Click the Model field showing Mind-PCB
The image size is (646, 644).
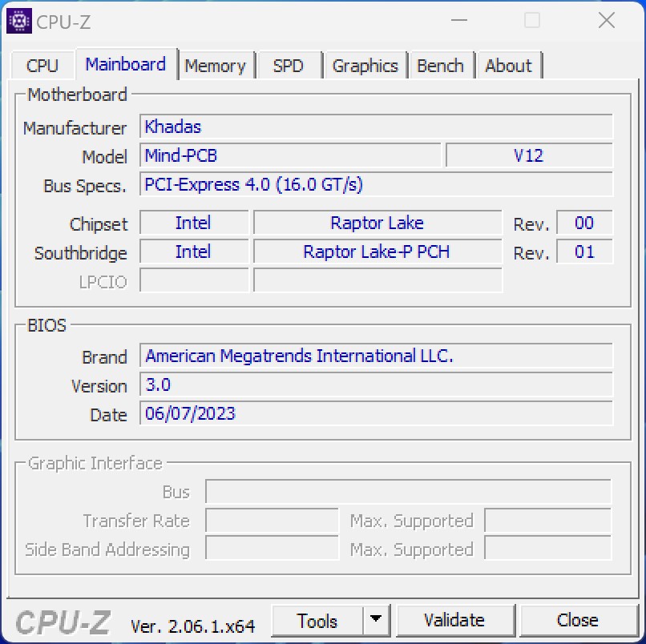pyautogui.click(x=290, y=155)
